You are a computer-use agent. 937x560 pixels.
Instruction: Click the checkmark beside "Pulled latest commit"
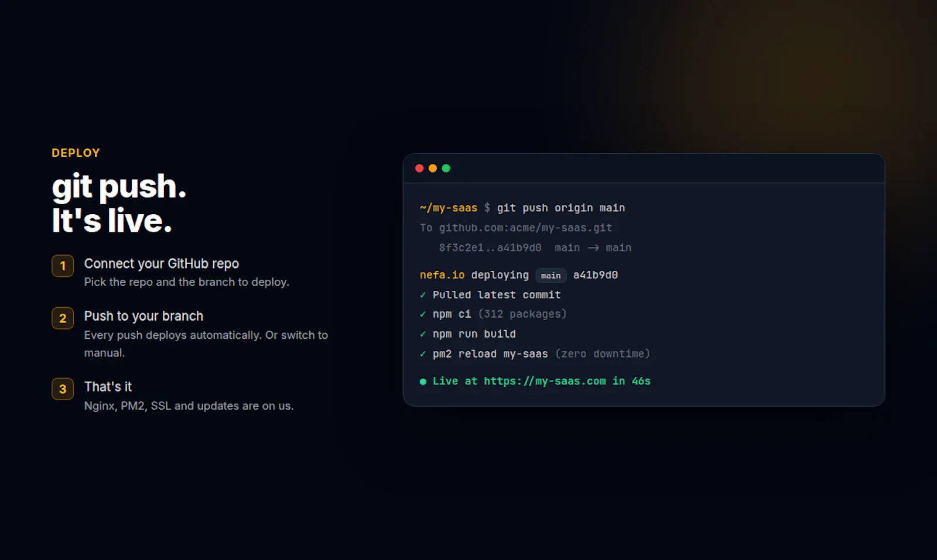423,295
